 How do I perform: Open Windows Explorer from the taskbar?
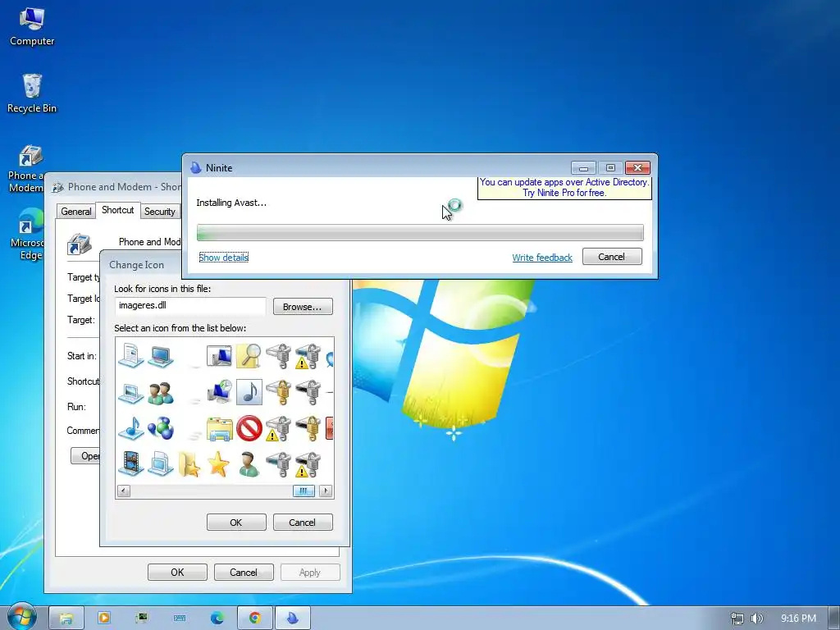coord(66,619)
